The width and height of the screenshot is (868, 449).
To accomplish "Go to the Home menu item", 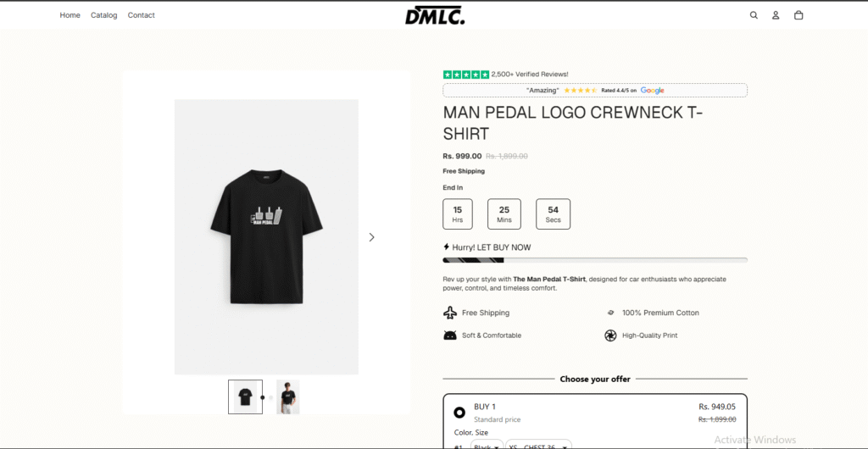I will (70, 15).
